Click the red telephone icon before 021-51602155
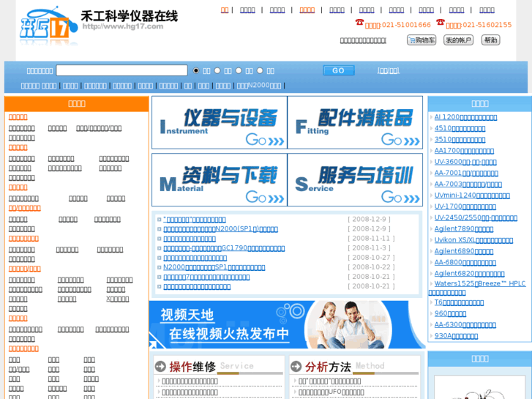The width and height of the screenshot is (532, 399). pyautogui.click(x=441, y=23)
